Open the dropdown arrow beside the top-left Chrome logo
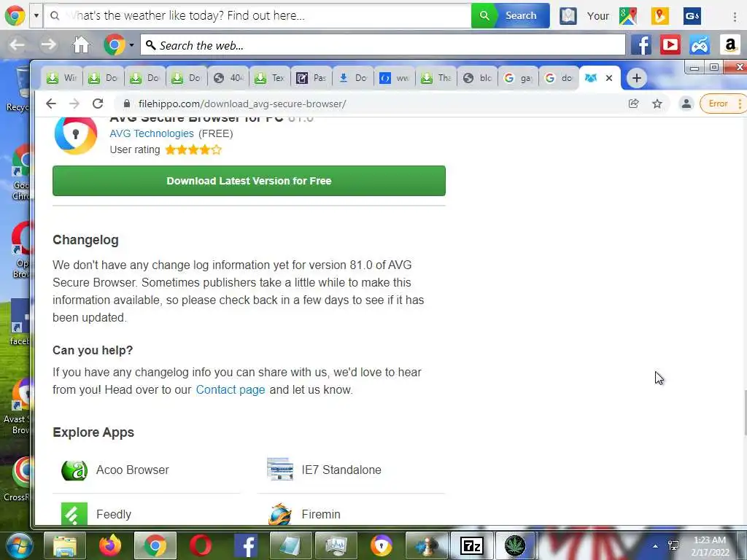 tap(36, 16)
